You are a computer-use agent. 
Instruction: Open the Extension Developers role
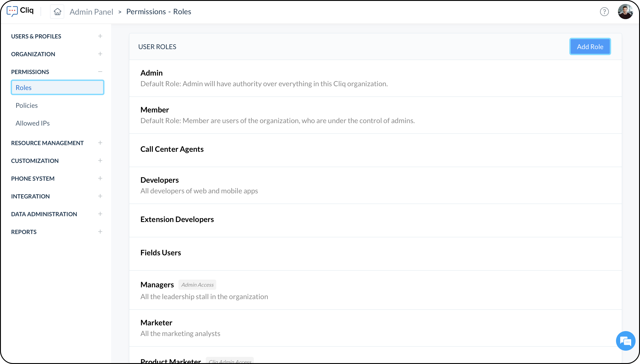(x=375, y=220)
